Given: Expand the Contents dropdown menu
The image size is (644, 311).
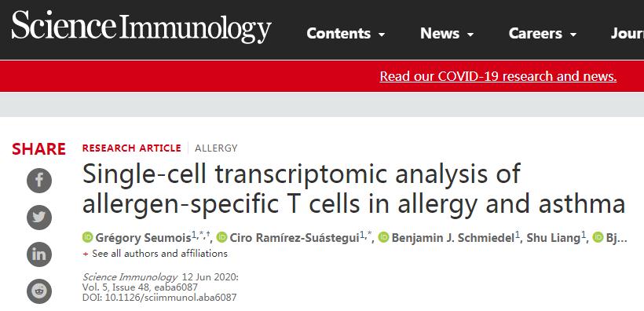Looking at the screenshot, I should 346,33.
